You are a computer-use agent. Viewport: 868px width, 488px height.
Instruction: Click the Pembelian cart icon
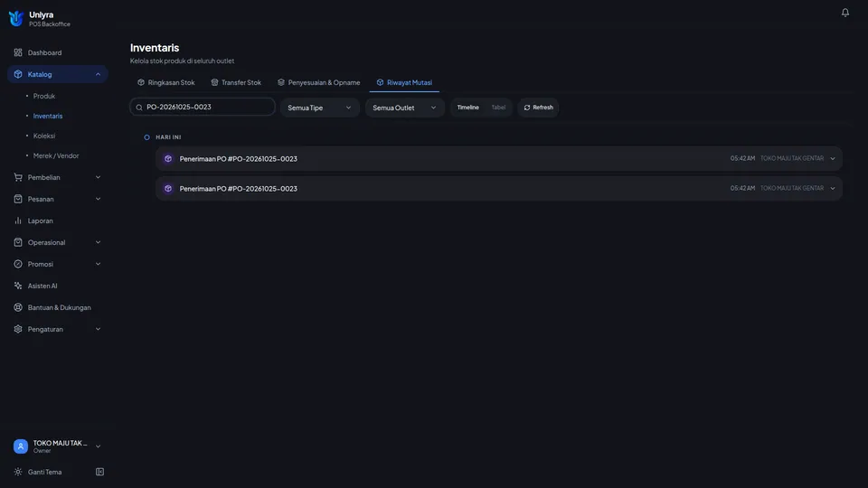pyautogui.click(x=18, y=177)
